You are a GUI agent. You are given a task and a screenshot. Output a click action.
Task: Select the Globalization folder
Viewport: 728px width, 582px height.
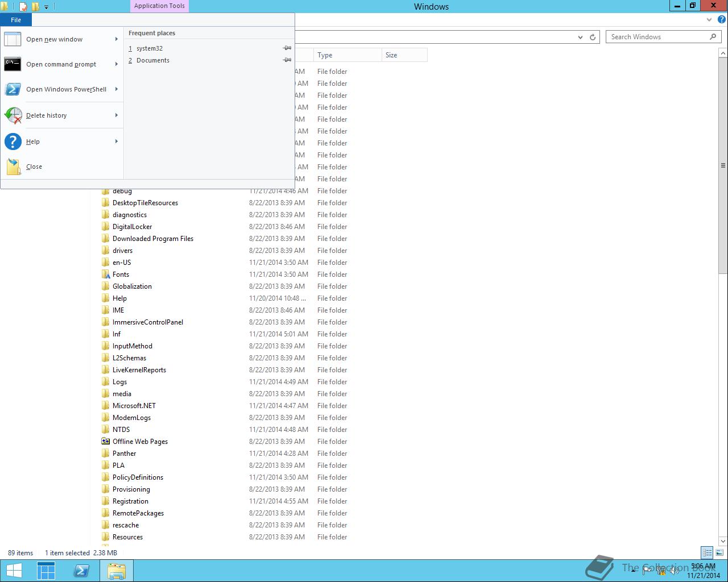coord(132,286)
